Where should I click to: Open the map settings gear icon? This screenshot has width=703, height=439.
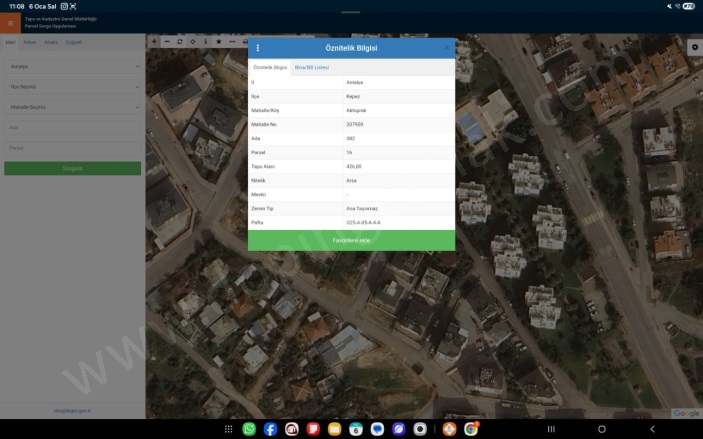click(x=695, y=47)
